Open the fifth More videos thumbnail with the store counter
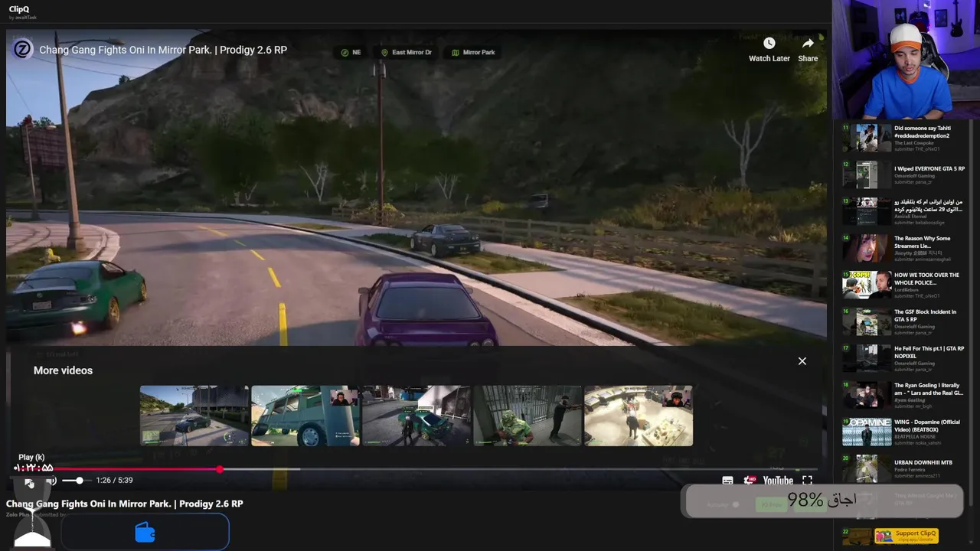980x551 pixels. click(x=639, y=416)
